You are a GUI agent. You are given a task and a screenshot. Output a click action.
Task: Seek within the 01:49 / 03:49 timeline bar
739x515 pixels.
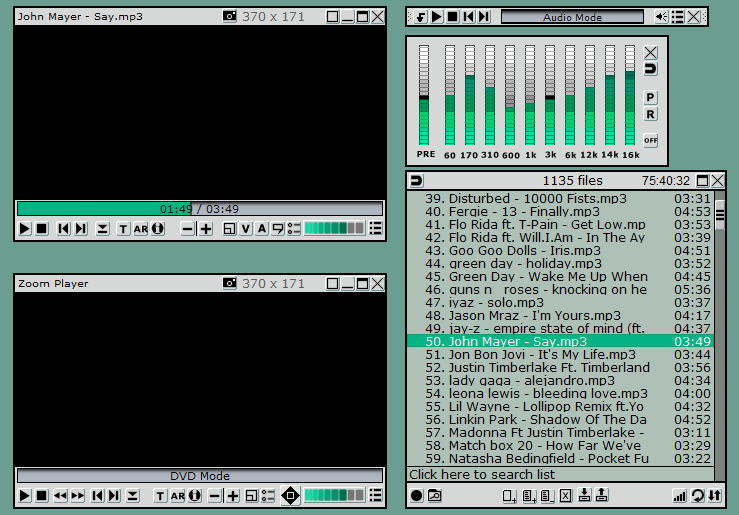pos(200,209)
